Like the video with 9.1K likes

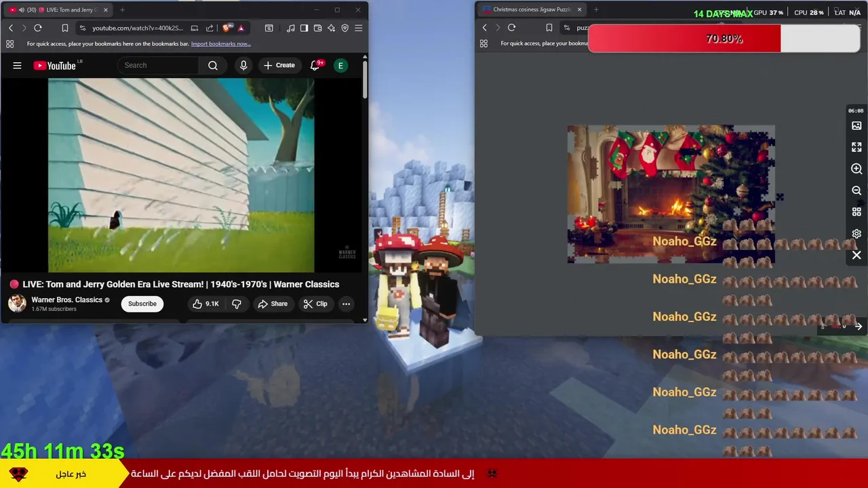pyautogui.click(x=206, y=304)
